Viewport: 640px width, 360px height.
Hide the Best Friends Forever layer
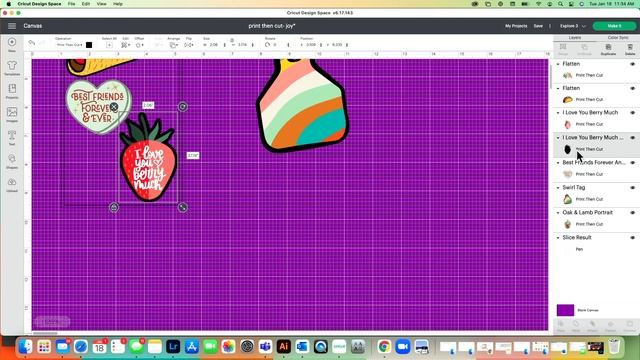633,162
